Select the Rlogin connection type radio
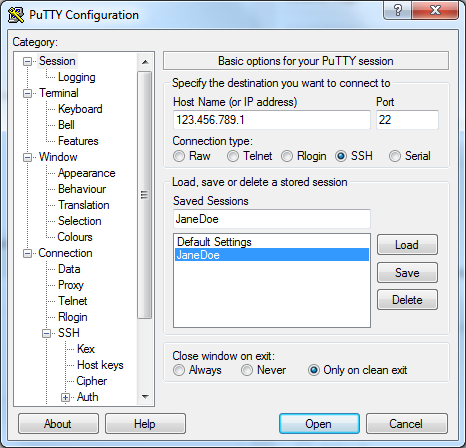466x448 pixels. pyautogui.click(x=287, y=156)
